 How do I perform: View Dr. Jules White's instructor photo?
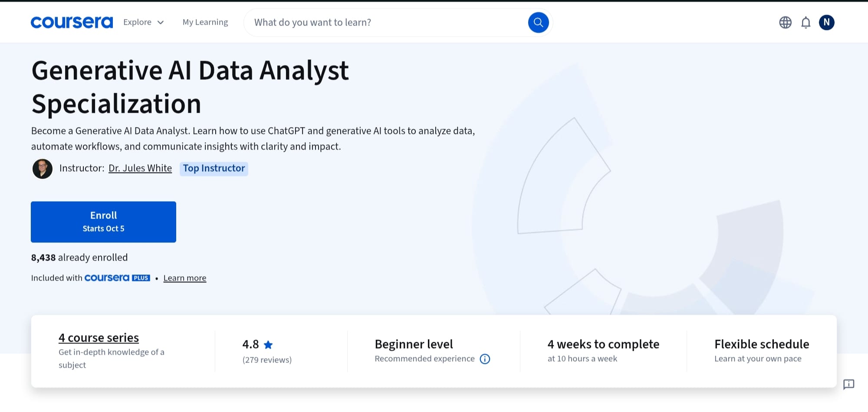click(42, 168)
